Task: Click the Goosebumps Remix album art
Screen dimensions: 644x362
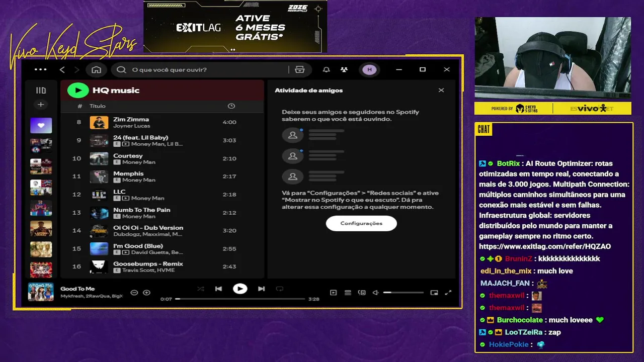Action: (99, 267)
